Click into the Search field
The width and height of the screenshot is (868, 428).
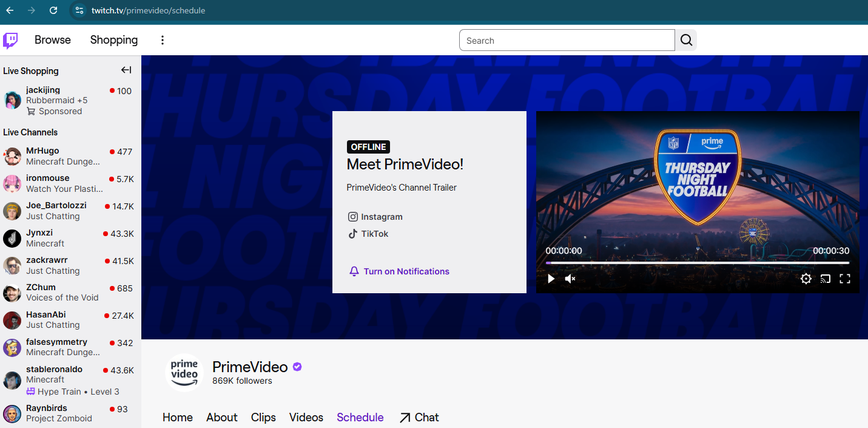click(x=567, y=40)
